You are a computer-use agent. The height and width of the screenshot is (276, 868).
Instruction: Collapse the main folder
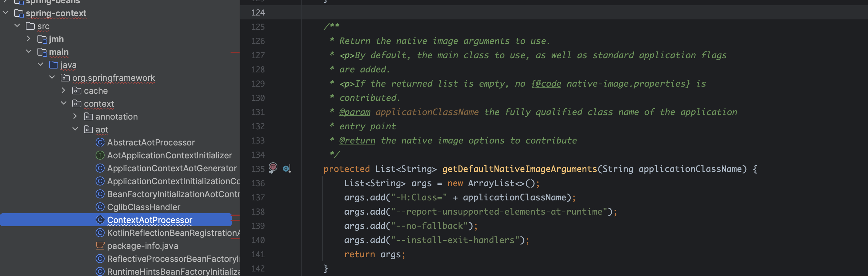click(x=29, y=52)
